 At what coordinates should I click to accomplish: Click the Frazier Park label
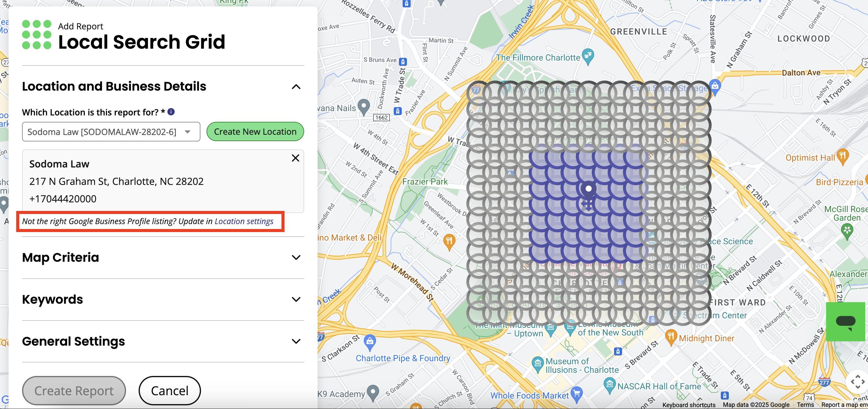(425, 182)
